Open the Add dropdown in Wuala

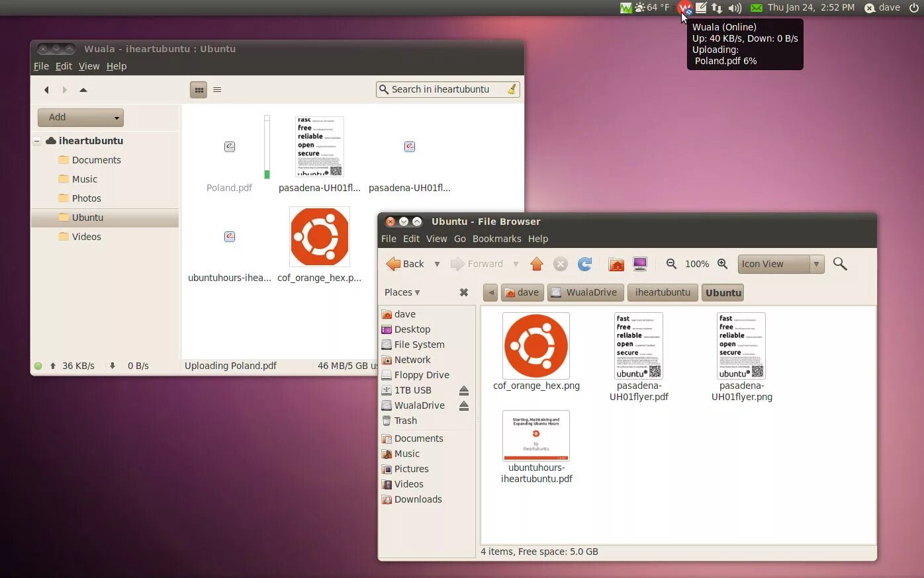pos(80,117)
